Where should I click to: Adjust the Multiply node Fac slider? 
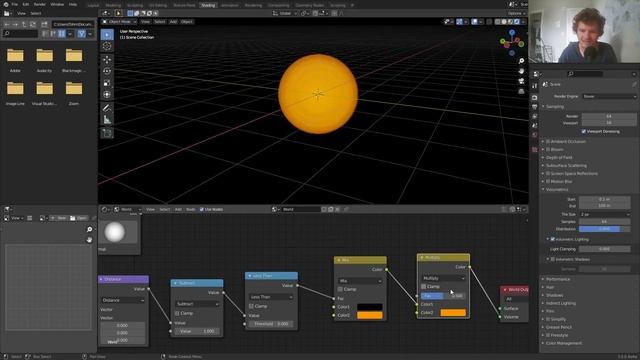pos(443,296)
